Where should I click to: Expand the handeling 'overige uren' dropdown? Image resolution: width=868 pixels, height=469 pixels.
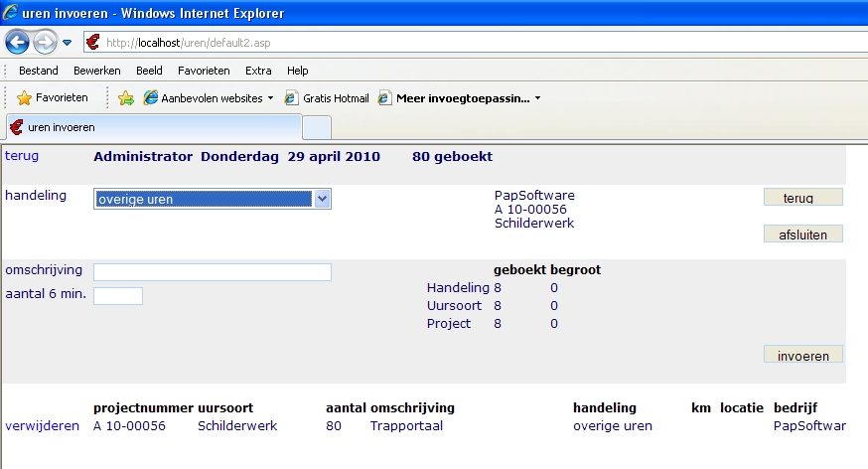coord(321,200)
